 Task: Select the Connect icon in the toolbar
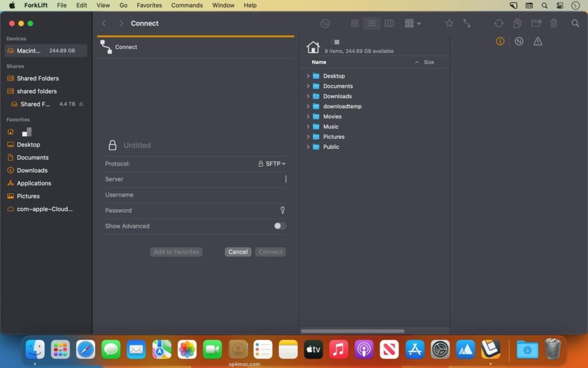[x=467, y=23]
